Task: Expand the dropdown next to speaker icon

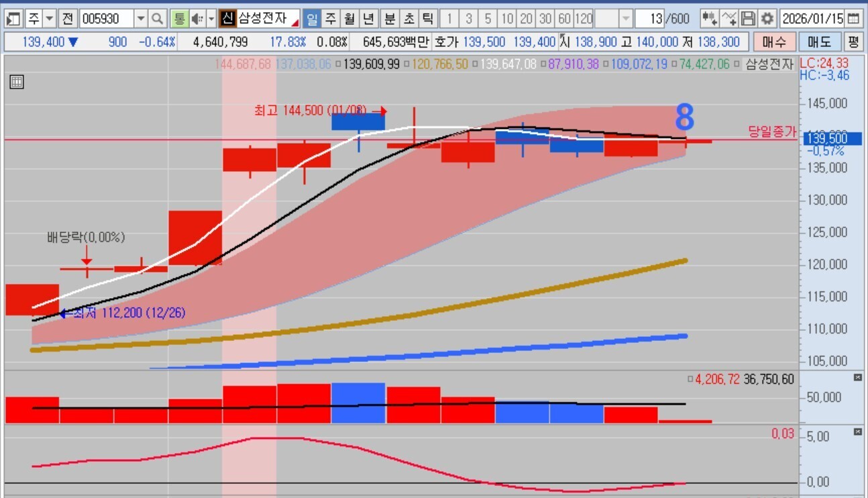Action: pyautogui.click(x=211, y=18)
